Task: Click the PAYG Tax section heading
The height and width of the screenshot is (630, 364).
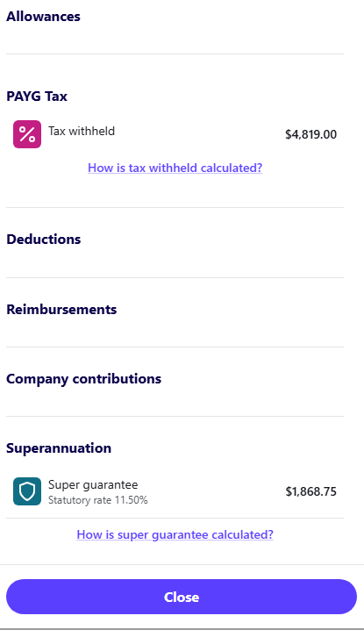Action: 37,97
